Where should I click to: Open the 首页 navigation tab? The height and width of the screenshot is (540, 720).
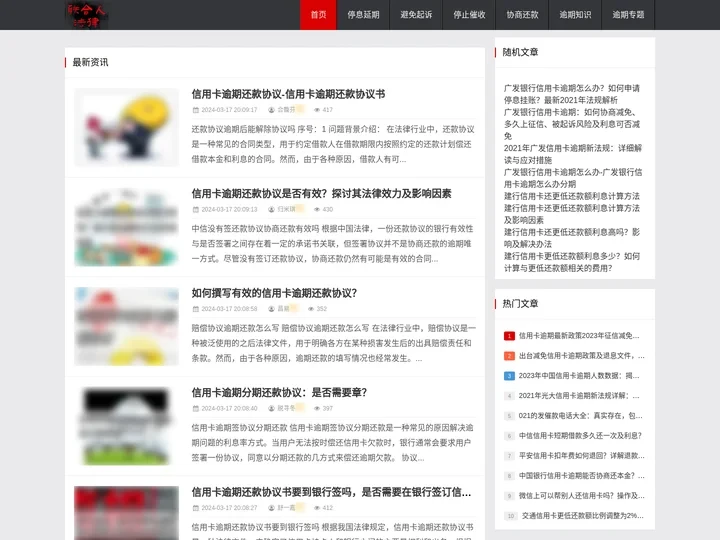[318, 15]
